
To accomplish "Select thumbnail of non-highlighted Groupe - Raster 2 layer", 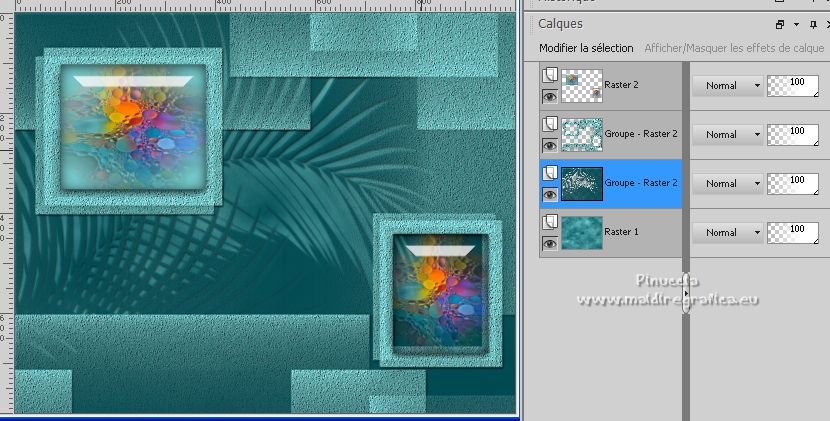I will 582,135.
